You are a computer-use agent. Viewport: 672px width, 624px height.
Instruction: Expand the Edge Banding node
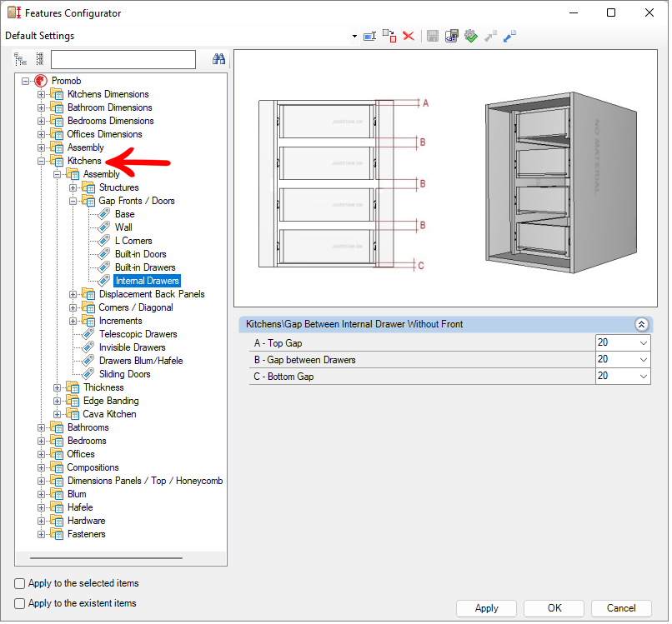(x=57, y=402)
